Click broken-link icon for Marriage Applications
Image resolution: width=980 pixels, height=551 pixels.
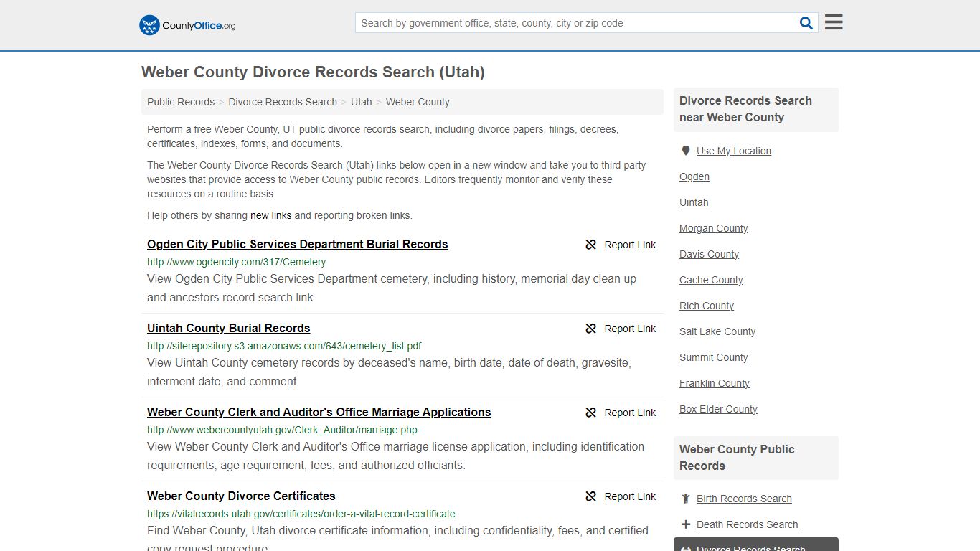click(591, 413)
